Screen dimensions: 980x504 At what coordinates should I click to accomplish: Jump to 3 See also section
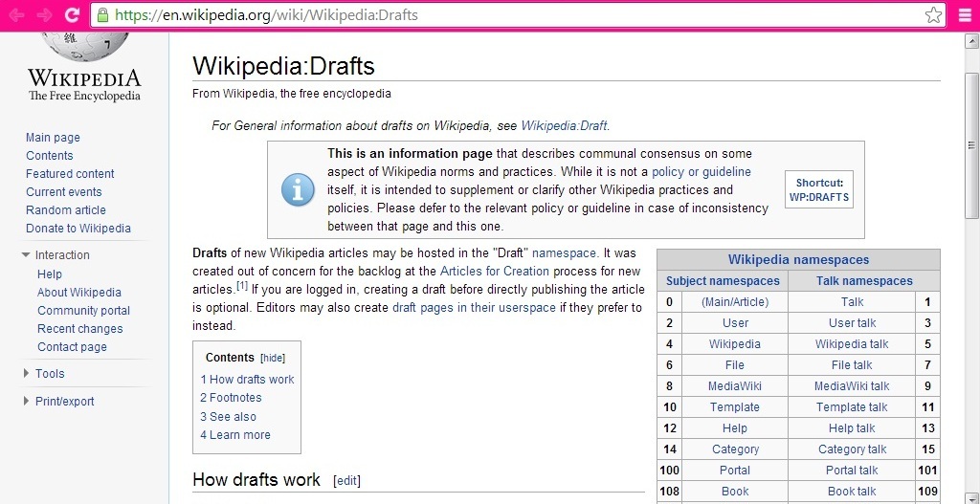coord(228,417)
